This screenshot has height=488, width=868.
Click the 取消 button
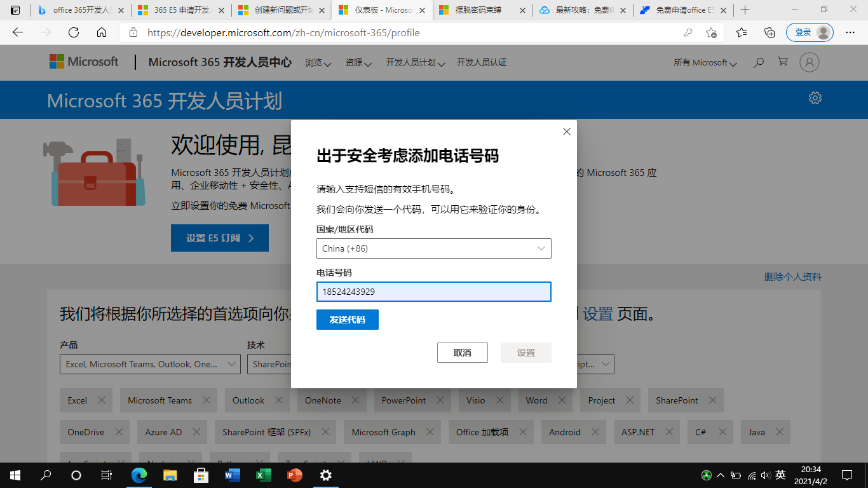[x=463, y=353]
